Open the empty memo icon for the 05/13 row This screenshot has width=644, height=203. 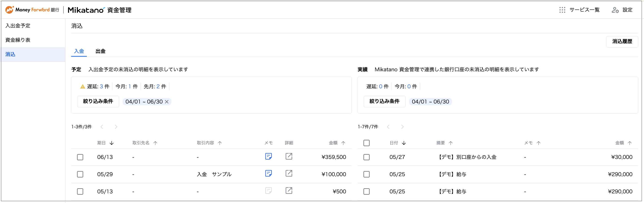268,191
